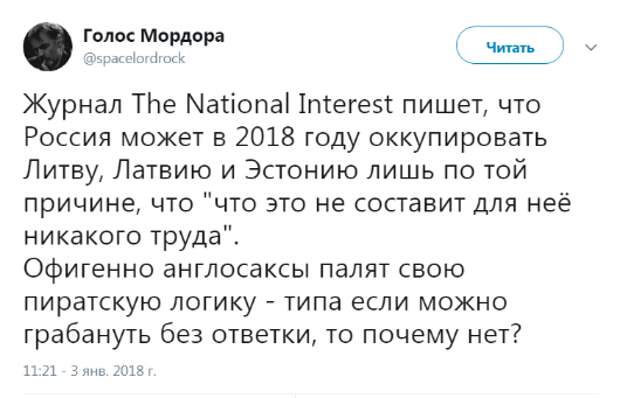Click the phrase почему нет? ending tweet

click(440, 337)
